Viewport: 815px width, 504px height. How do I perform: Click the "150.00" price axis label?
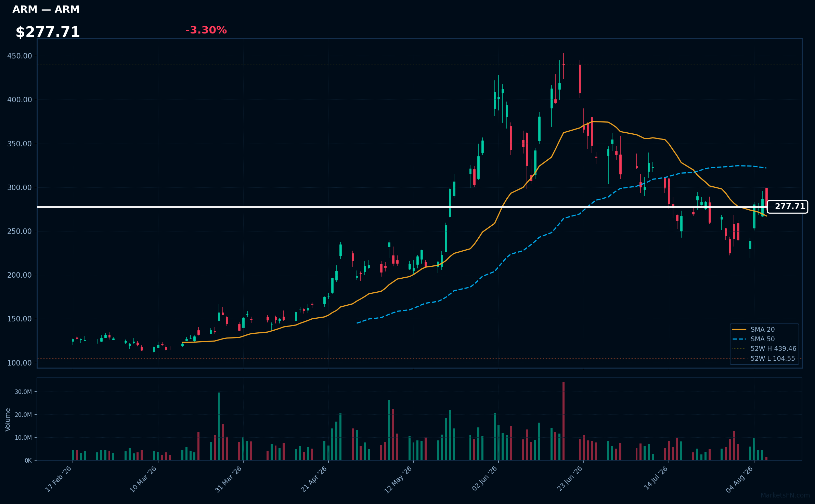20,319
